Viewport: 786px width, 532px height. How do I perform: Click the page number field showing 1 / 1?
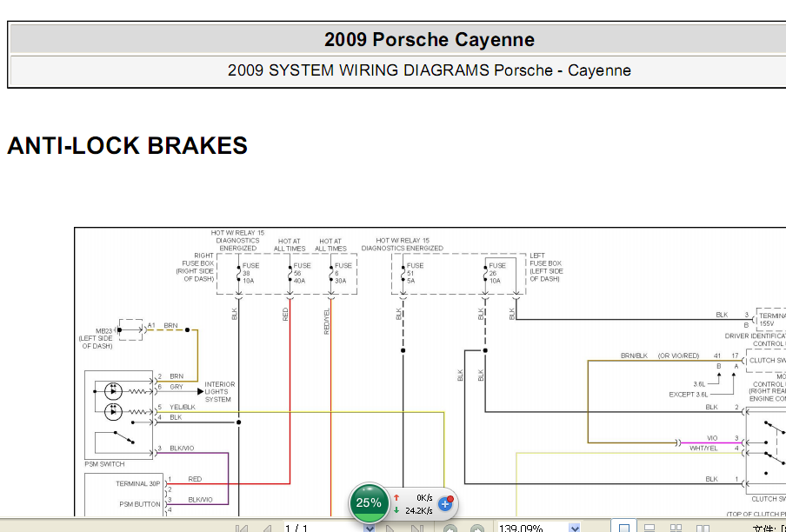[x=323, y=528]
